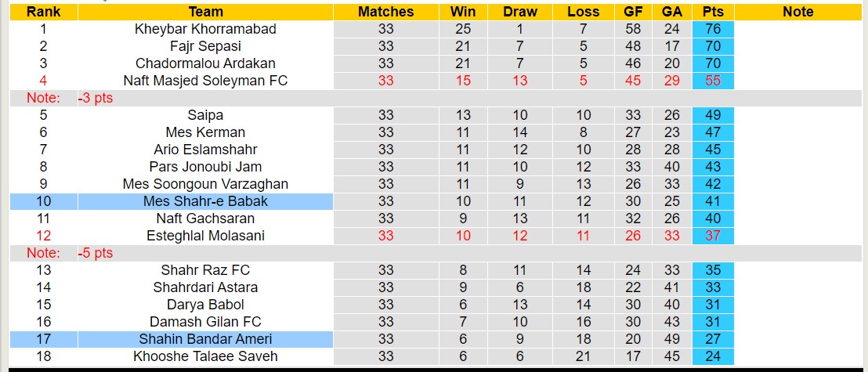This screenshot has width=868, height=372.
Task: Click the -5 pts note row
Action: coord(96,253)
